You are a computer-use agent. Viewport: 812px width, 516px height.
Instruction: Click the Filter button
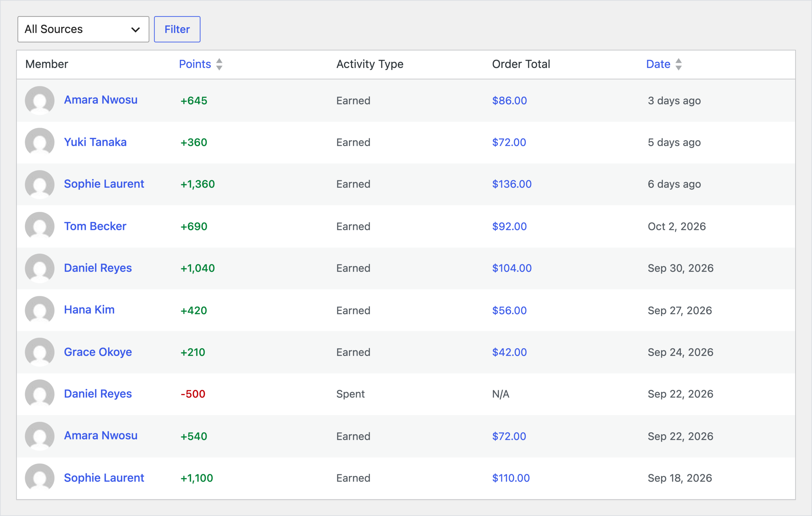coord(177,29)
